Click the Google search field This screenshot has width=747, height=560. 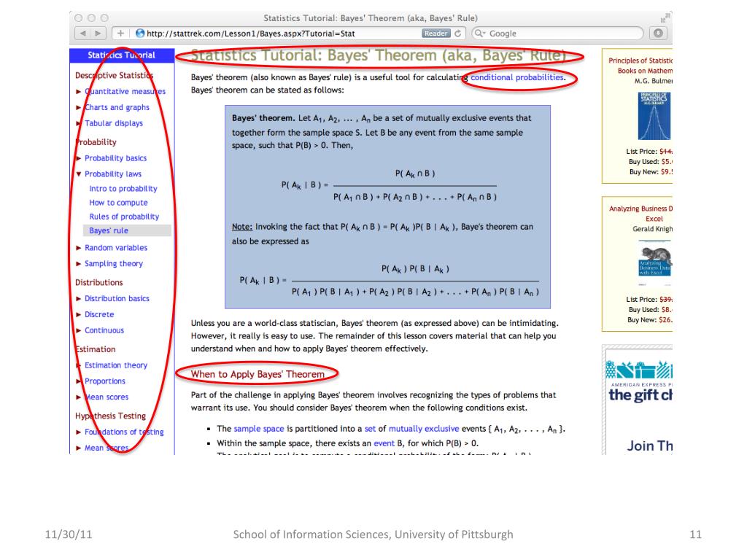(x=558, y=34)
